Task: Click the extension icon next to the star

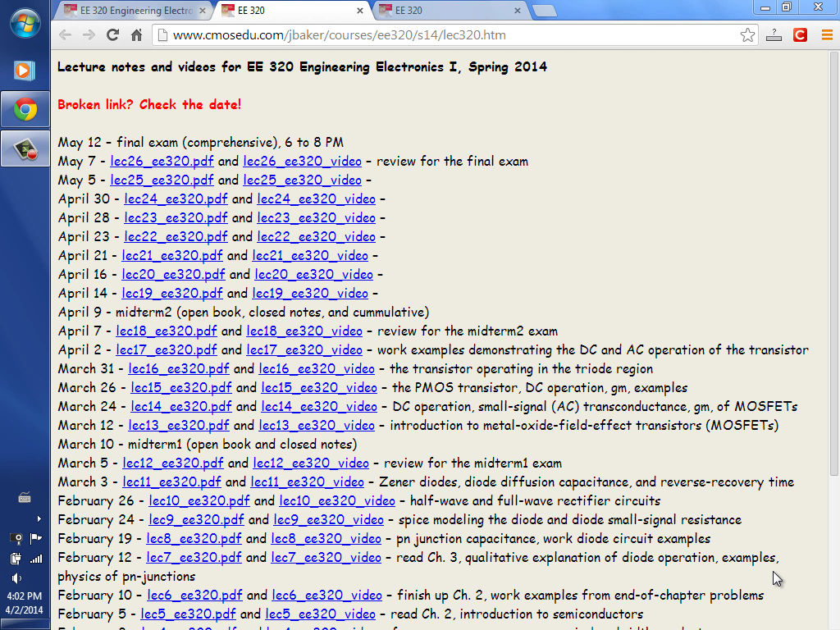Action: tap(774, 35)
